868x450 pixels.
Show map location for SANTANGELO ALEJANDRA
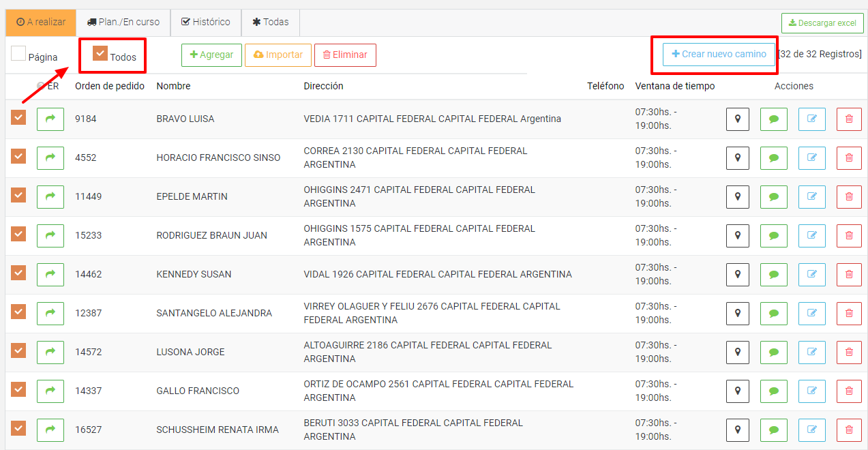[x=737, y=314]
